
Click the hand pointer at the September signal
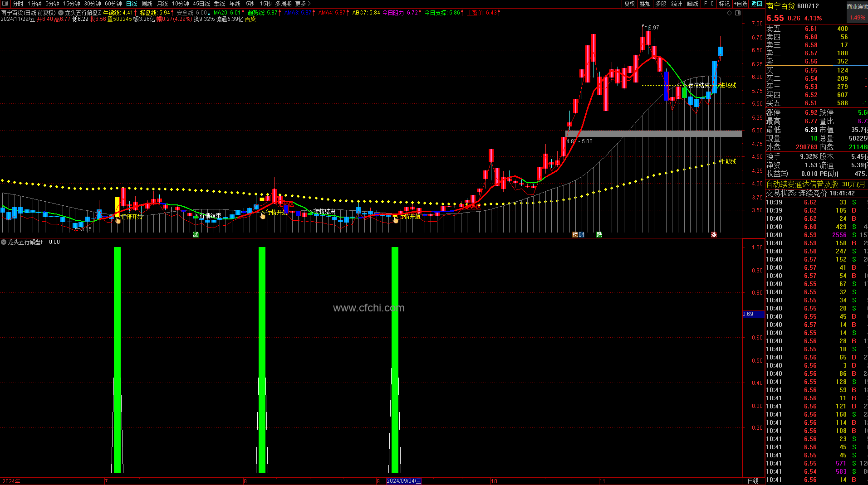396,220
